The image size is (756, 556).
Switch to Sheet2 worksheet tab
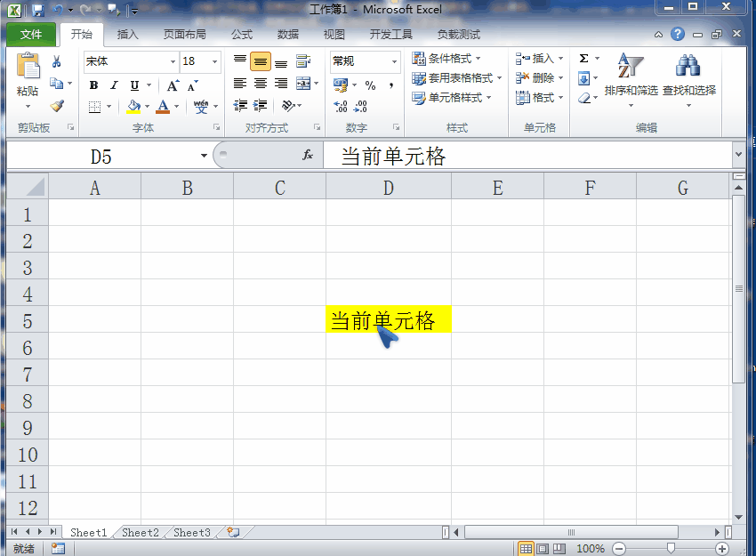141,532
